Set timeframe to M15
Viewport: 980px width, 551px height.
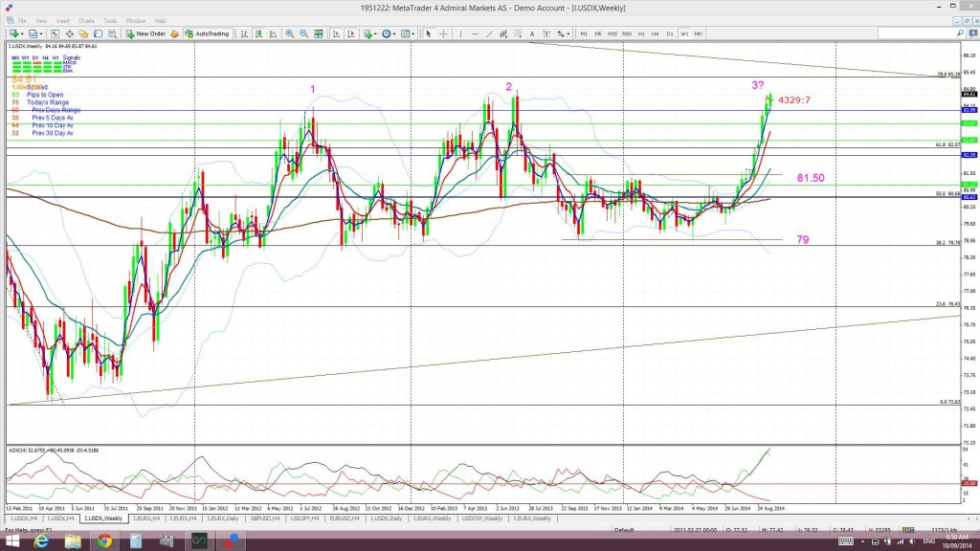pos(612,33)
